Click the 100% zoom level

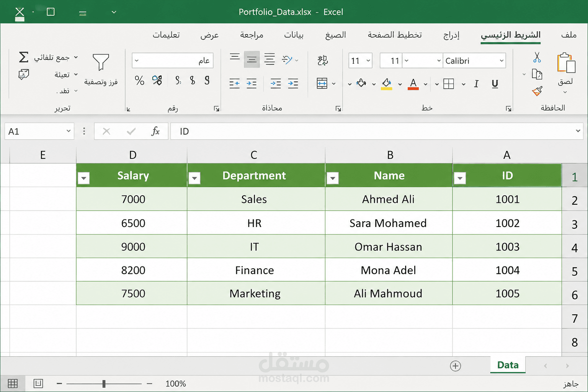pos(176,384)
